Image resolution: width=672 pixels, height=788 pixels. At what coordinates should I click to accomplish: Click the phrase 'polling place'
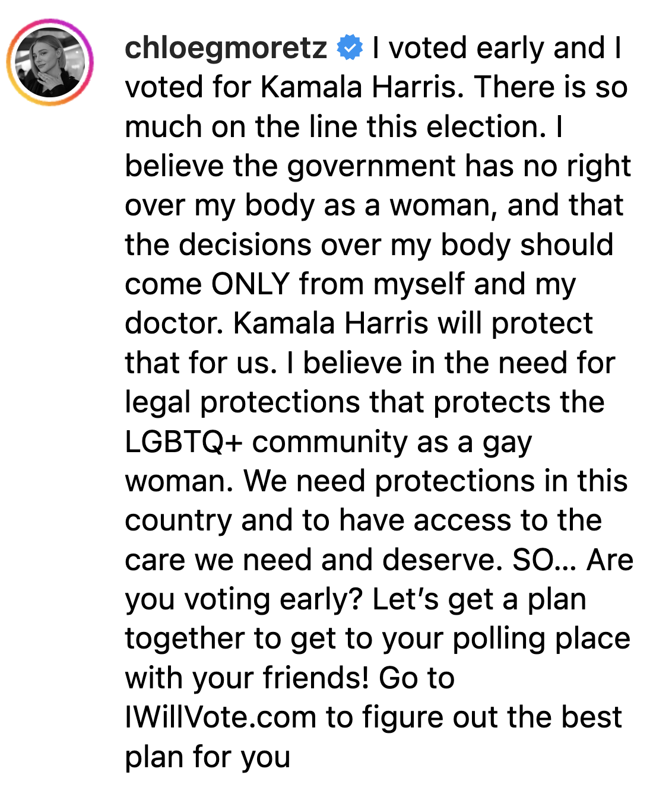click(541, 639)
